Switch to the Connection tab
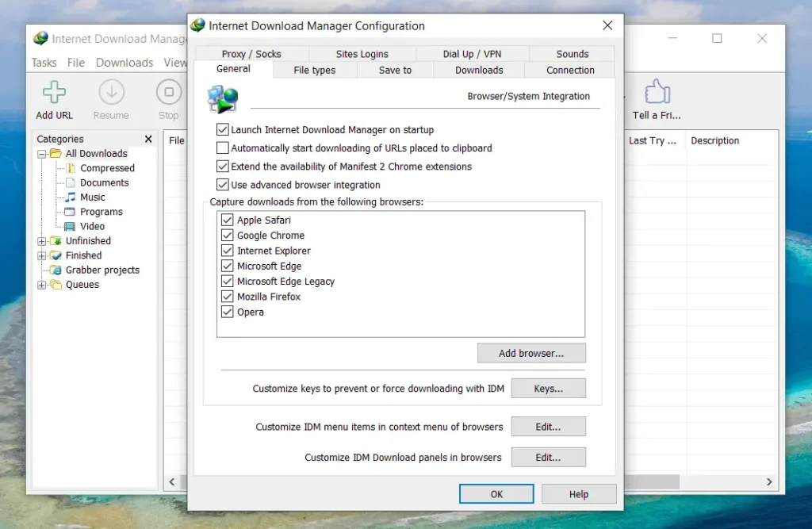Viewport: 812px width, 529px height. coord(570,71)
